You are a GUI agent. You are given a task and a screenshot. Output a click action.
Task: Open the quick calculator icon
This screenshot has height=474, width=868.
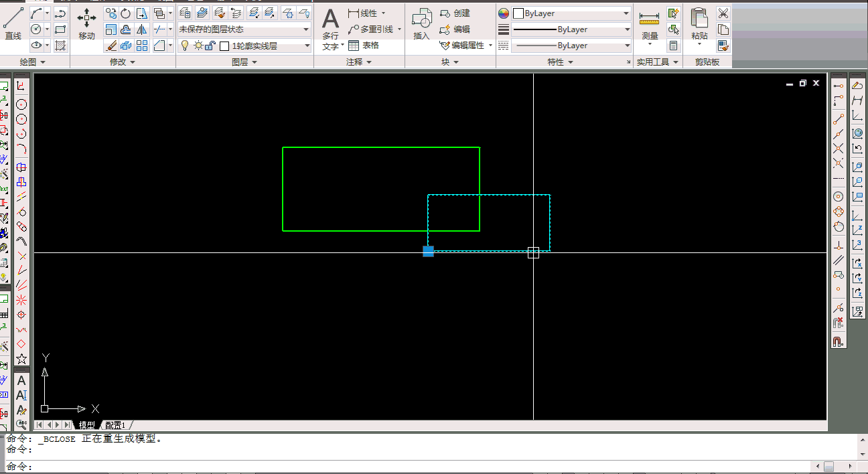click(673, 46)
